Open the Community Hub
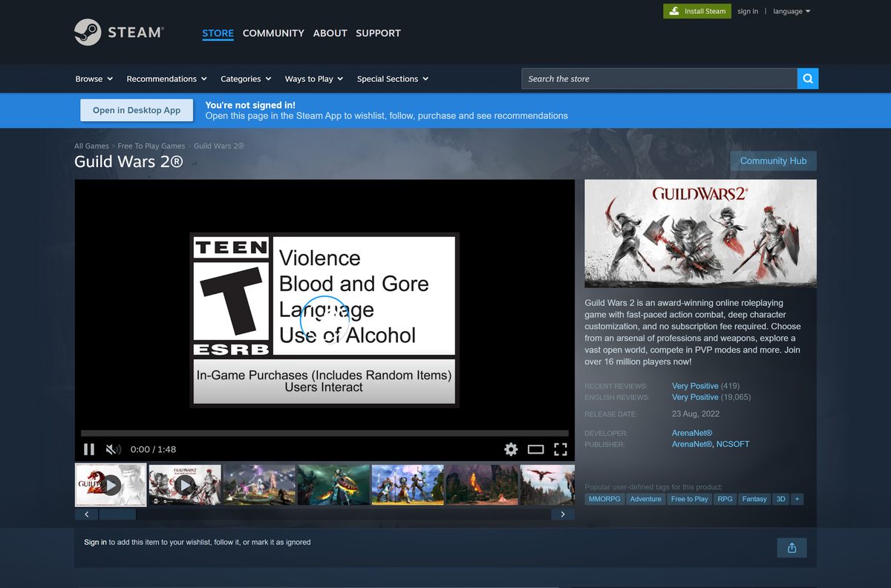Screen dimensions: 891x588 point(773,161)
